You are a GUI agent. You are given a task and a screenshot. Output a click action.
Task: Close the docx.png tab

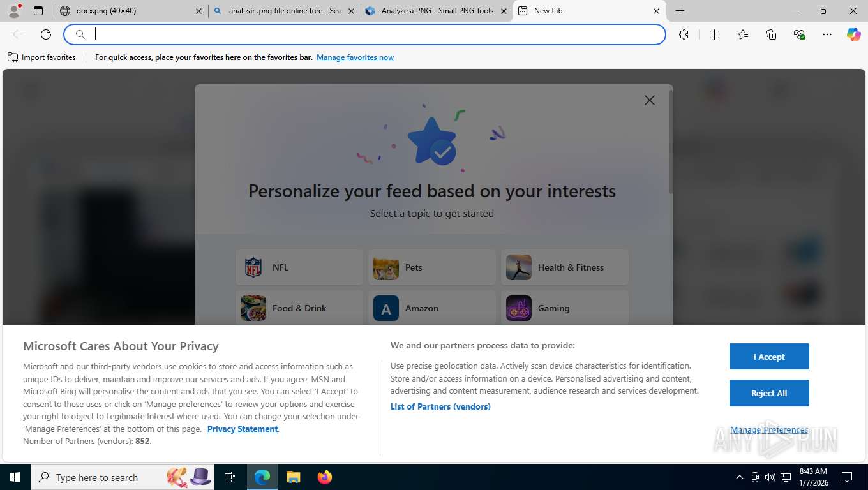(x=198, y=11)
